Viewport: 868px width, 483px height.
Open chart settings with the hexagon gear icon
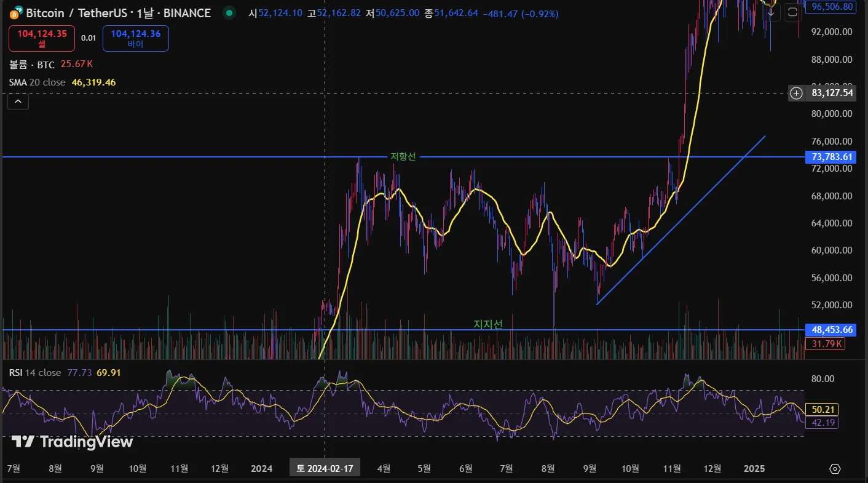[x=835, y=469]
